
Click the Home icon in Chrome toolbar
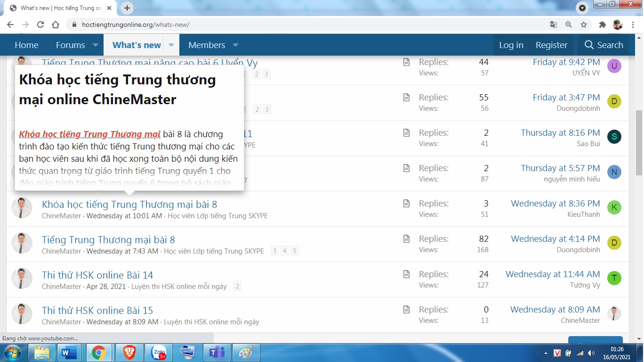click(x=56, y=25)
